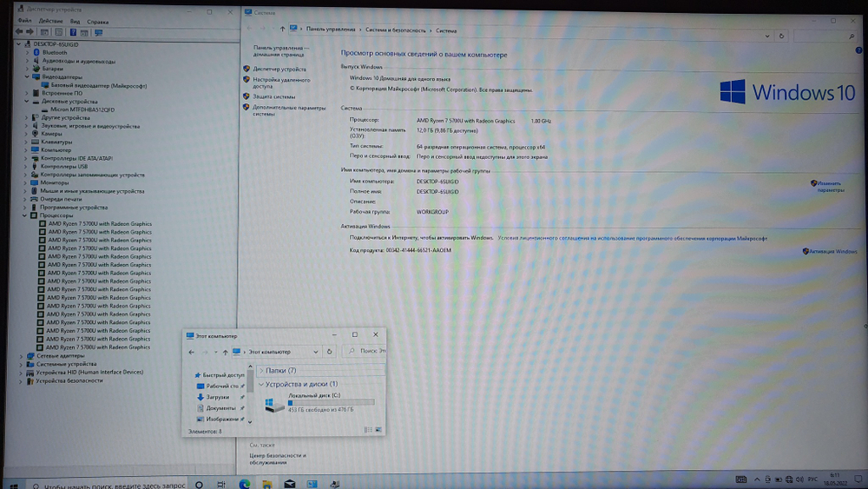Click the Back arrow in Device Manager toolbar
Viewport: 868px width, 489px height.
(x=19, y=32)
